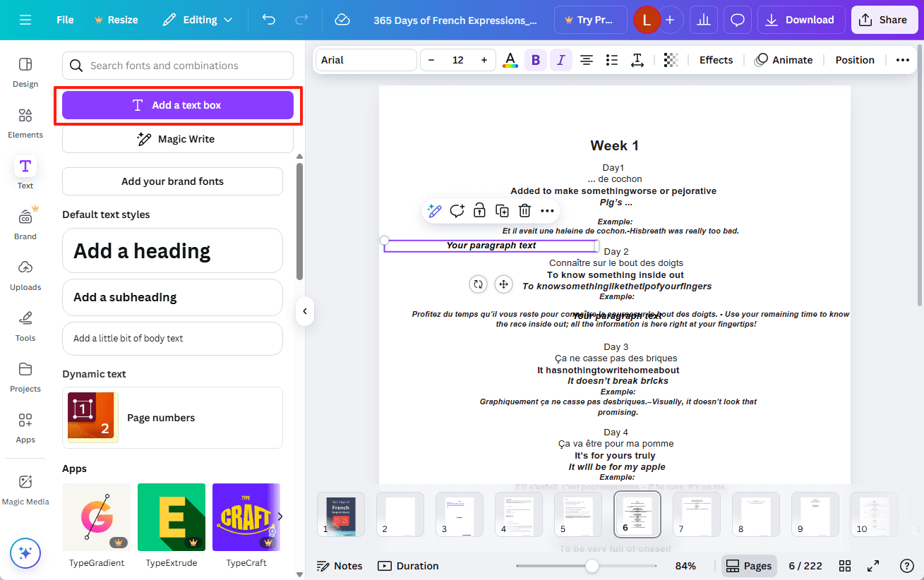This screenshot has width=924, height=580.
Task: Lock the selected text box
Action: (x=479, y=210)
